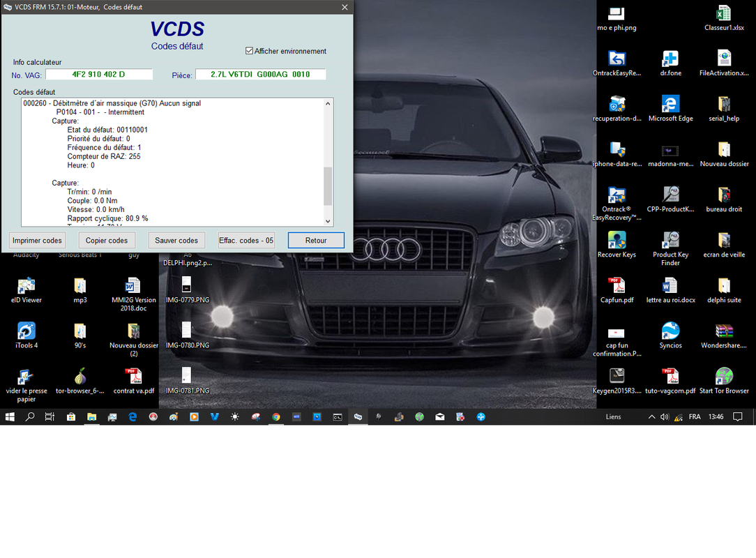Viewport: 756px width, 558px height.
Task: Select the contrat va.pdf desktop icon
Action: pos(133,382)
